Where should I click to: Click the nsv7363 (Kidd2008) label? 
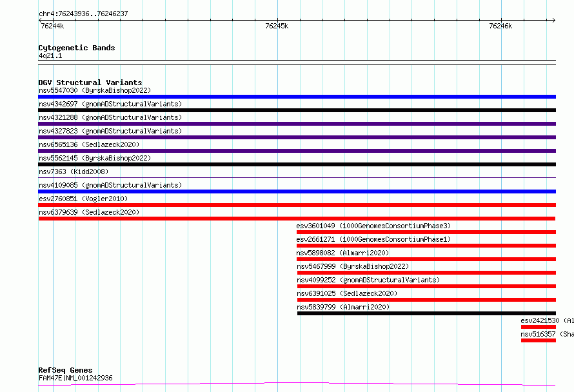pyautogui.click(x=74, y=171)
